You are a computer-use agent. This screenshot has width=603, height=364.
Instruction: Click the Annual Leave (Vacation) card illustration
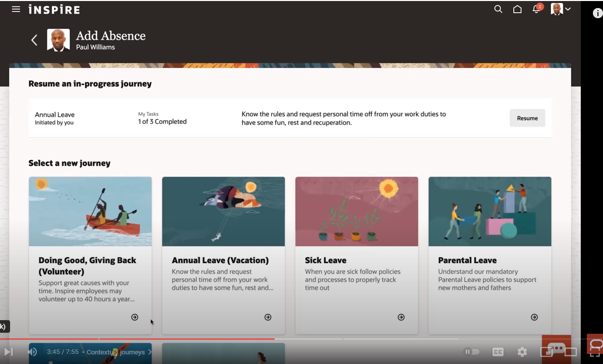point(223,211)
